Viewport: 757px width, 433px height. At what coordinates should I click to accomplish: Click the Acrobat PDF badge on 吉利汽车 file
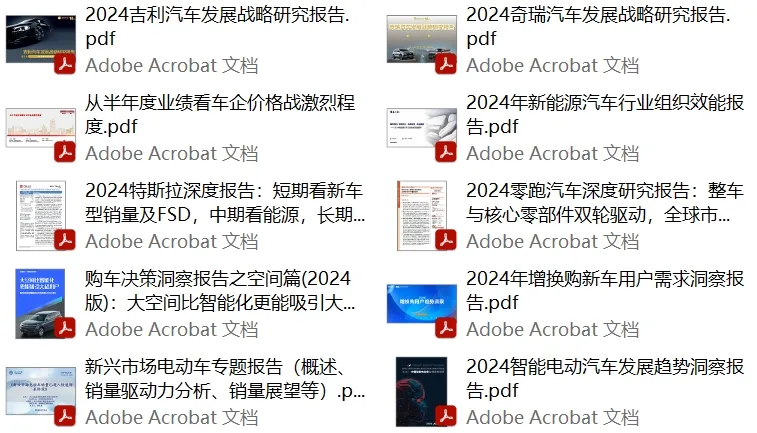(65, 64)
